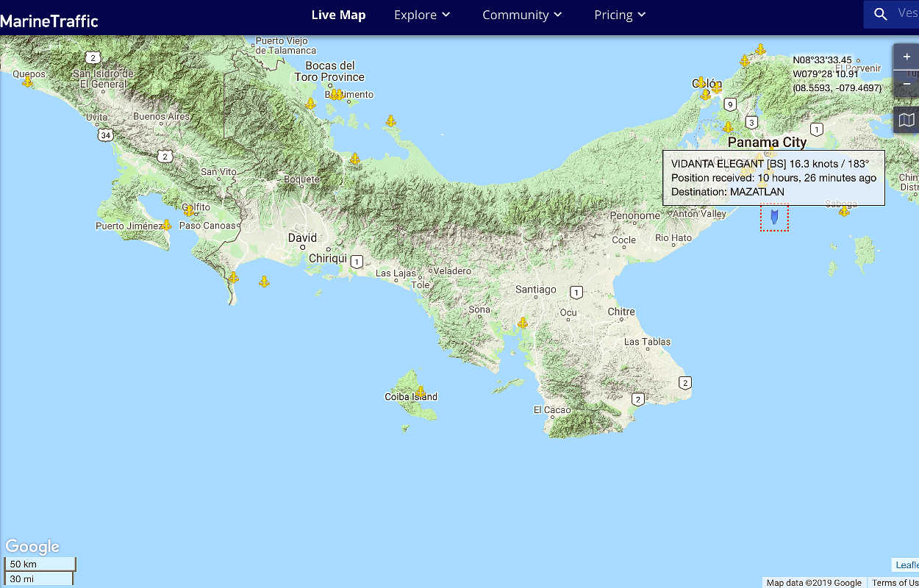Select the port anchor near Golfito
Image resolution: width=919 pixels, height=588 pixels.
[189, 211]
